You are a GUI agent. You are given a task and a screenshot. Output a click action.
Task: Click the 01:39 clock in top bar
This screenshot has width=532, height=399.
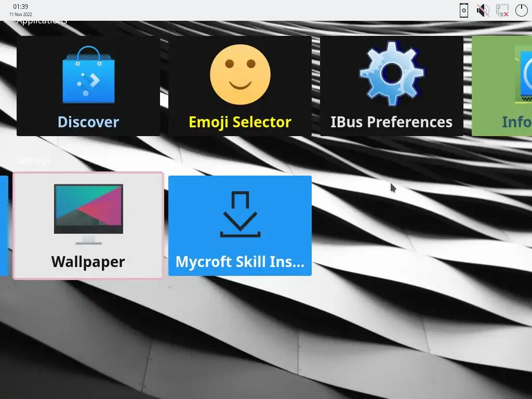[x=21, y=6]
